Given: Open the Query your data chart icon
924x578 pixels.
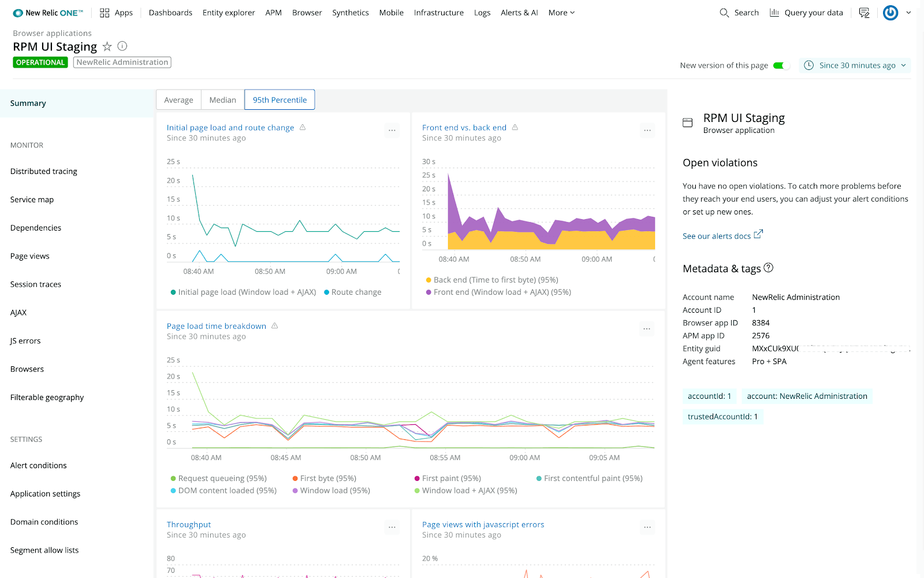Looking at the screenshot, I should (x=774, y=13).
